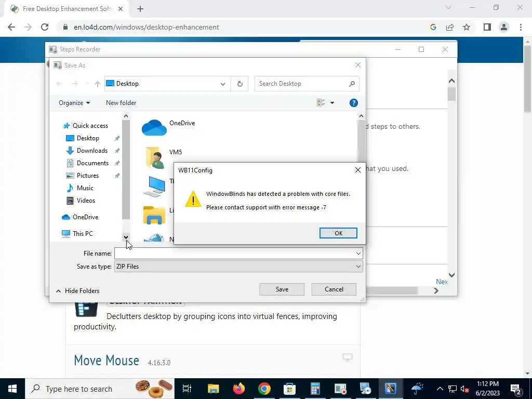This screenshot has height=399, width=532.
Task: Open Chrome tab search chevron
Action: [448, 7]
